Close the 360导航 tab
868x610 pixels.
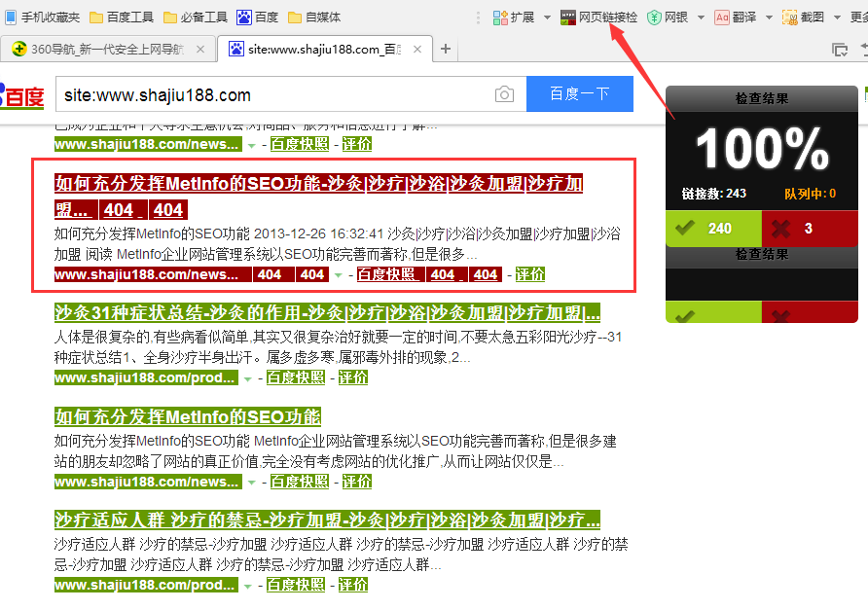click(200, 50)
